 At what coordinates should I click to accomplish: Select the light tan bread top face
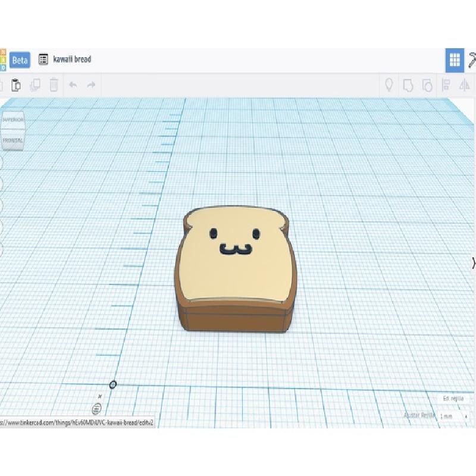coord(235,276)
